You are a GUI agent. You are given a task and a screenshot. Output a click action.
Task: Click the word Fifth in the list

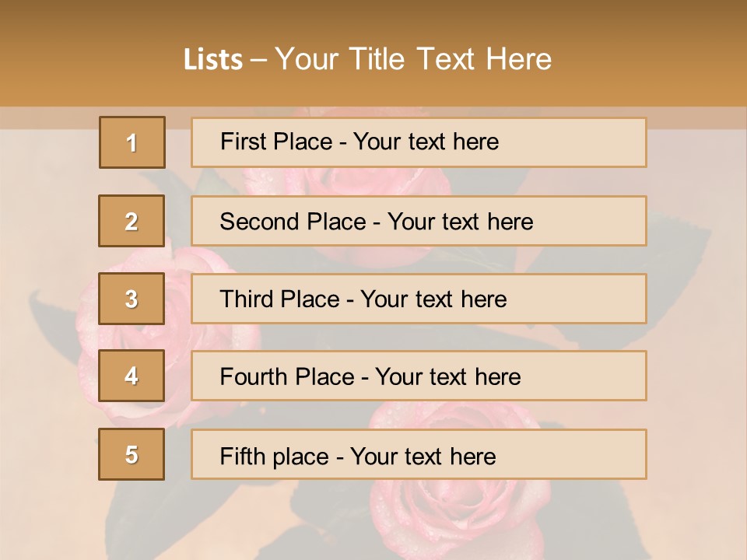[242, 456]
